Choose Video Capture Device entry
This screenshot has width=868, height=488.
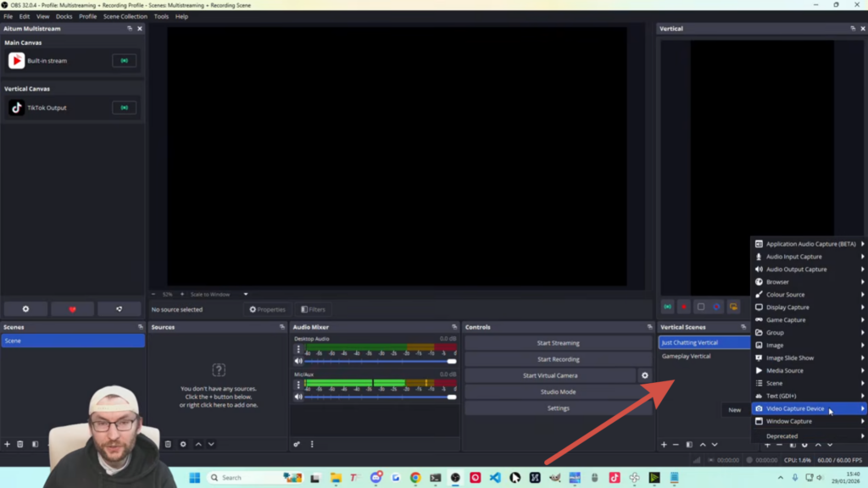(809, 409)
